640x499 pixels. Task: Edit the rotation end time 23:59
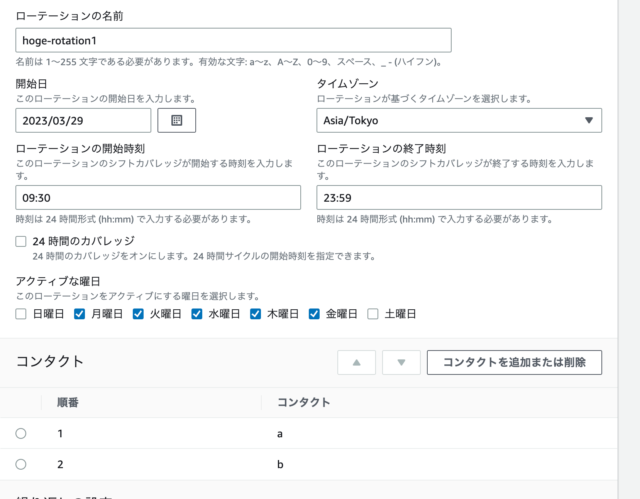459,197
